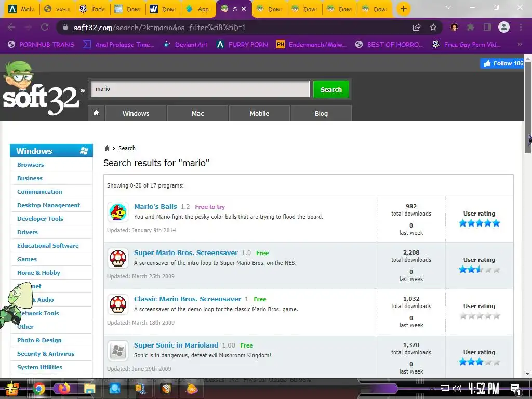The width and height of the screenshot is (532, 399).
Task: Click the Windows sidebar header
Action: tap(51, 151)
